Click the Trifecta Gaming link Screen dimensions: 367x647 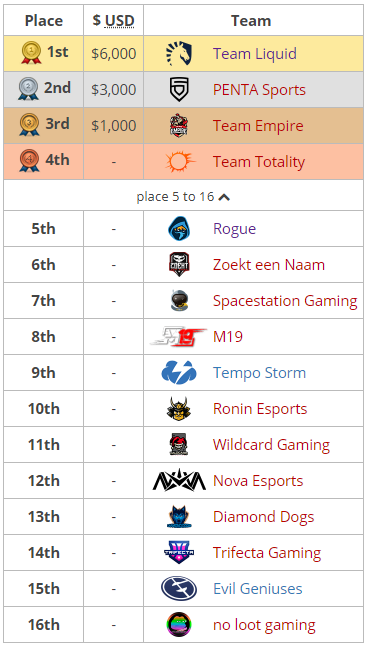click(x=267, y=553)
